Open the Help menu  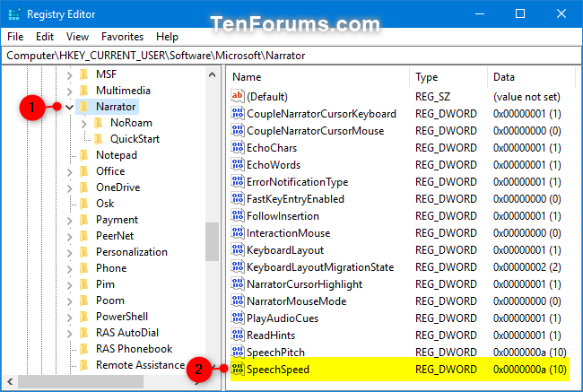point(167,37)
